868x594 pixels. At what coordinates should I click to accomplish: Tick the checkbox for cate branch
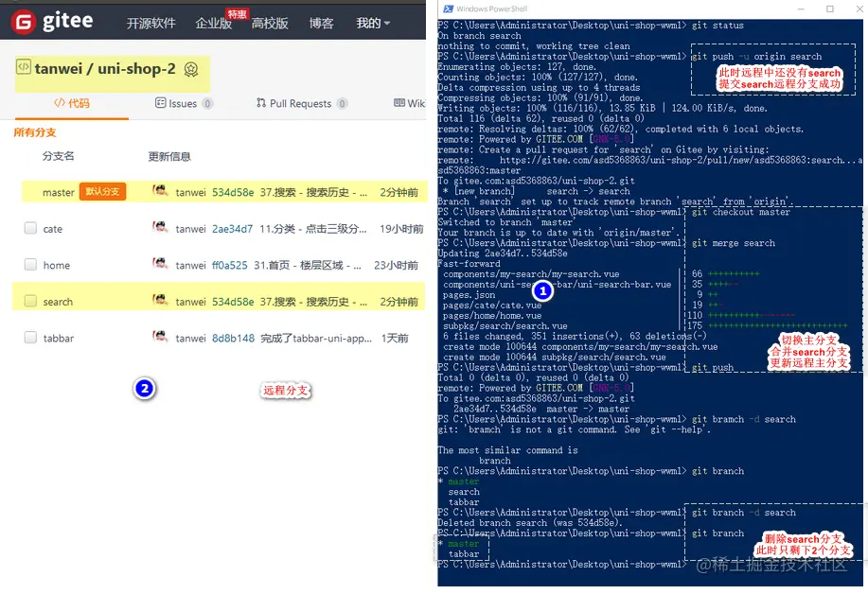pyautogui.click(x=30, y=228)
